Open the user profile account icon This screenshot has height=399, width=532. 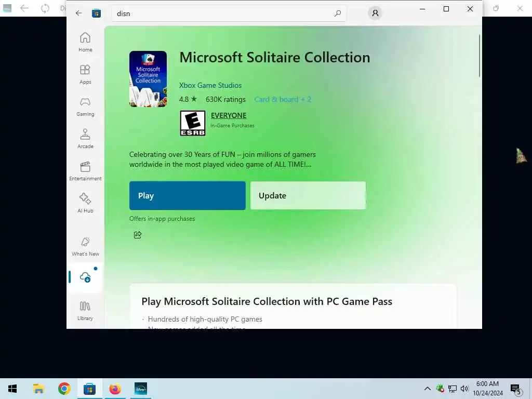point(375,13)
